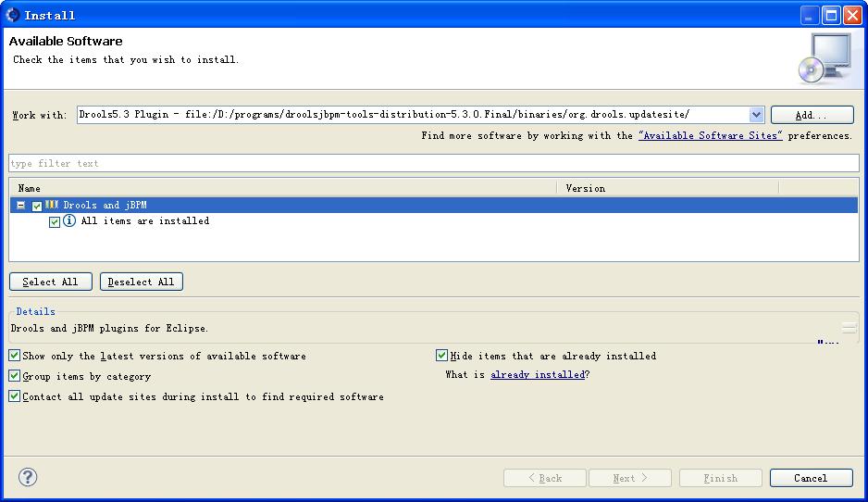The image size is (868, 502).
Task: Toggle Group items by category checkbox
Action: (x=15, y=376)
